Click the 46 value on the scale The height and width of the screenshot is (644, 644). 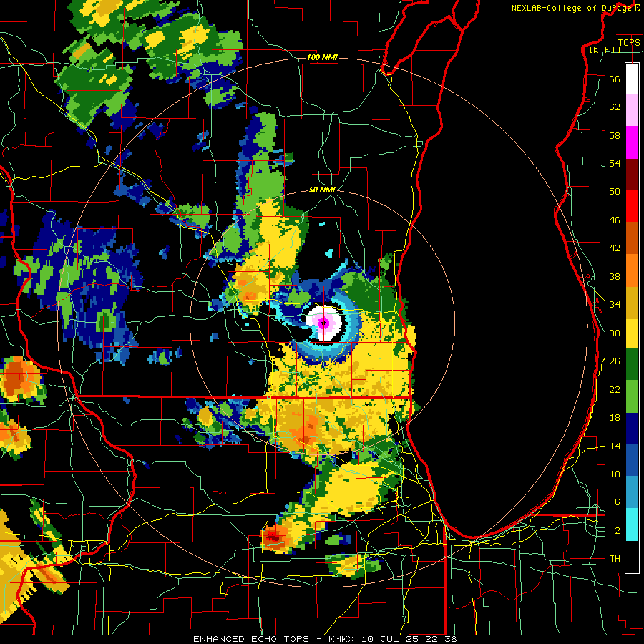click(x=615, y=220)
